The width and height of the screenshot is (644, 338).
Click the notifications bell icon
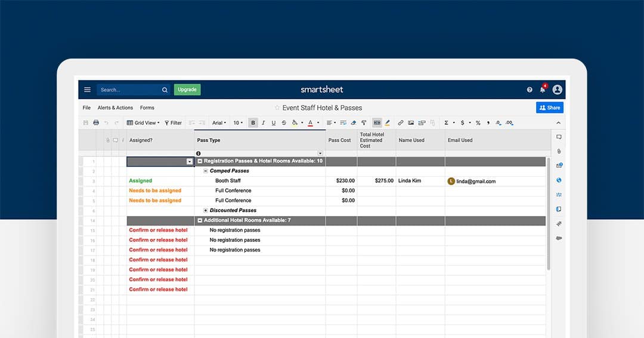[543, 90]
